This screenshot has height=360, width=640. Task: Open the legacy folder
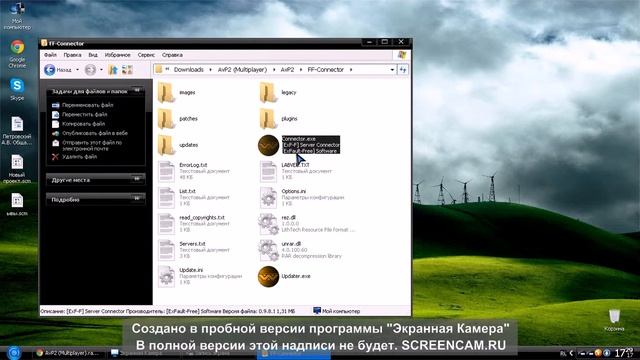click(268, 93)
